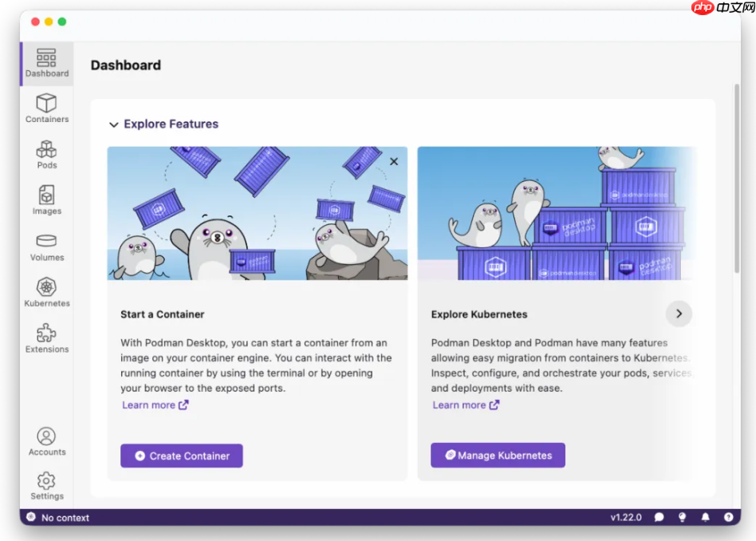Click the Create Container button
756x541 pixels.
[x=182, y=456]
